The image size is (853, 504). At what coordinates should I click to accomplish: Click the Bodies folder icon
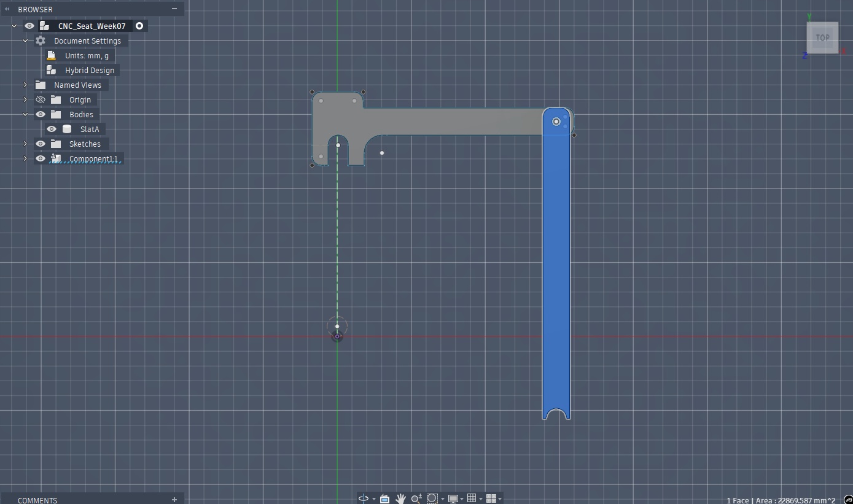click(56, 114)
